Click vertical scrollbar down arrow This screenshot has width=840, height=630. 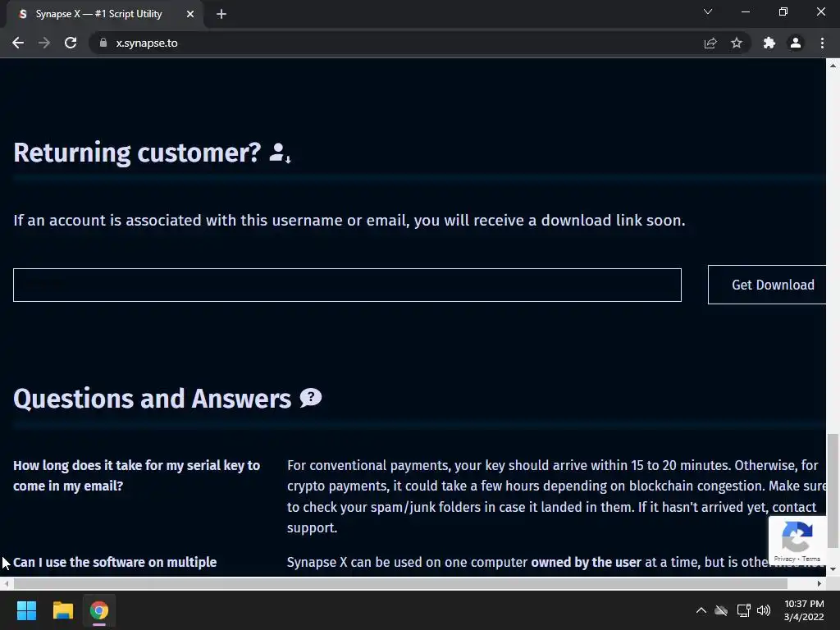click(x=833, y=569)
